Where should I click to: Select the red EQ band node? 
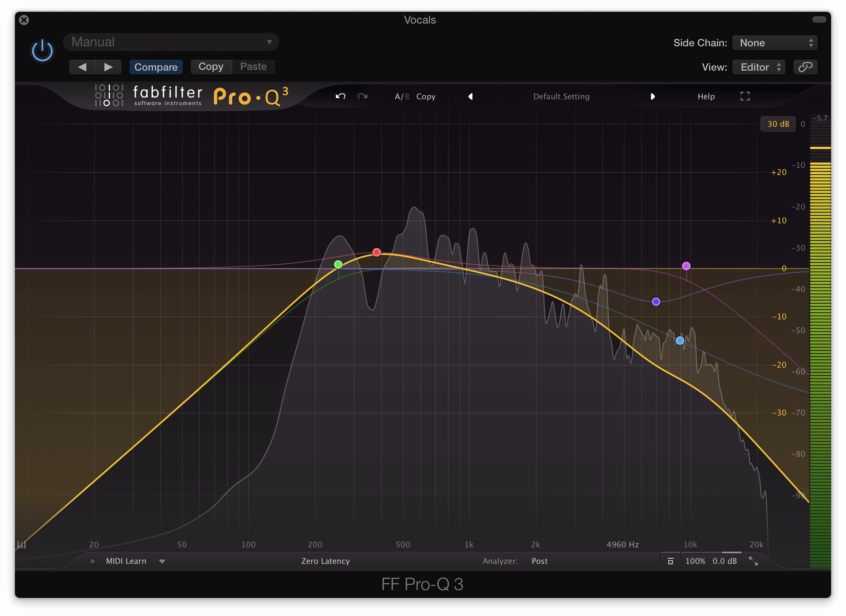pyautogui.click(x=376, y=252)
